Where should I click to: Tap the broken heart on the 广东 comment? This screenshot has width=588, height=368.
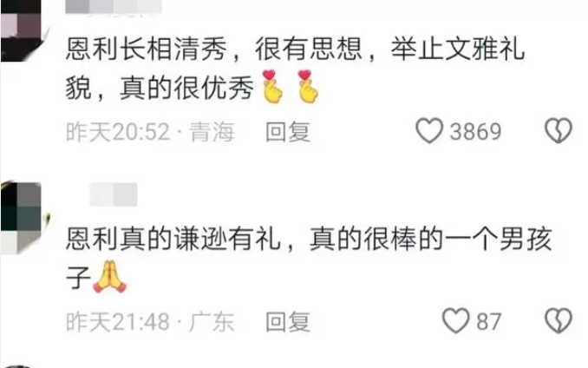tap(559, 321)
